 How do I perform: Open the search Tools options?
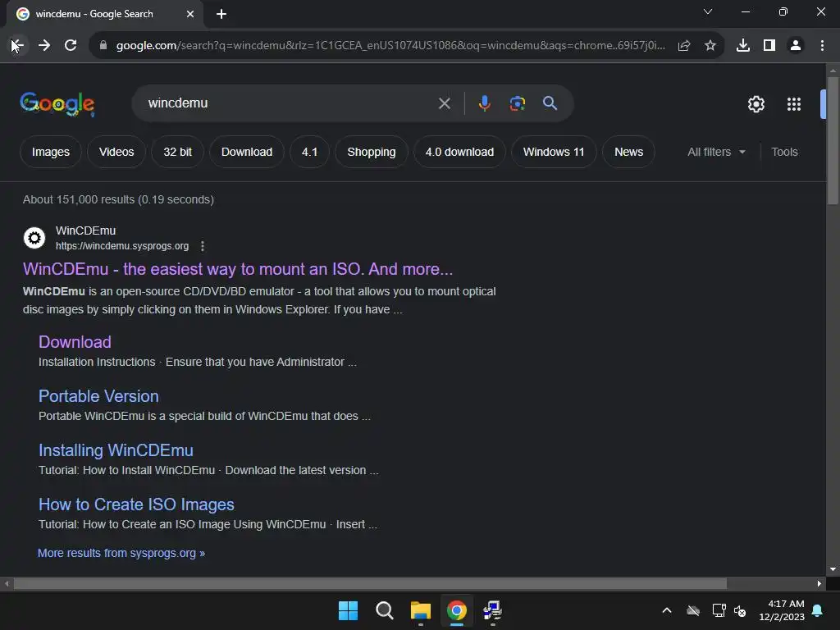[x=784, y=152]
